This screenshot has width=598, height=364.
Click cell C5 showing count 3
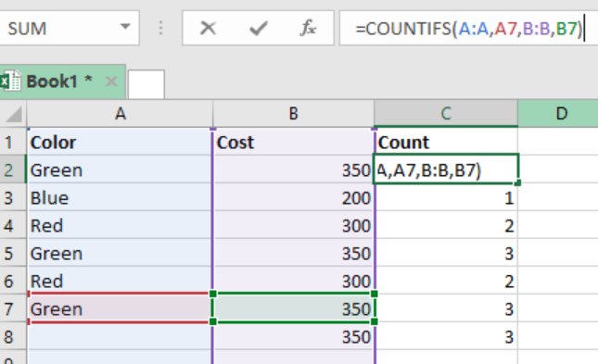pyautogui.click(x=447, y=254)
